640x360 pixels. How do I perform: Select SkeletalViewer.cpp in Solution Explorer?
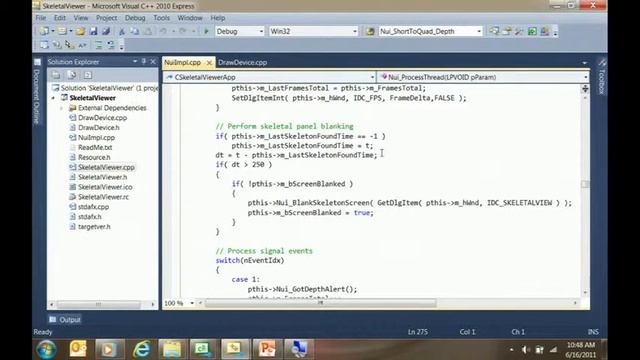(106, 167)
